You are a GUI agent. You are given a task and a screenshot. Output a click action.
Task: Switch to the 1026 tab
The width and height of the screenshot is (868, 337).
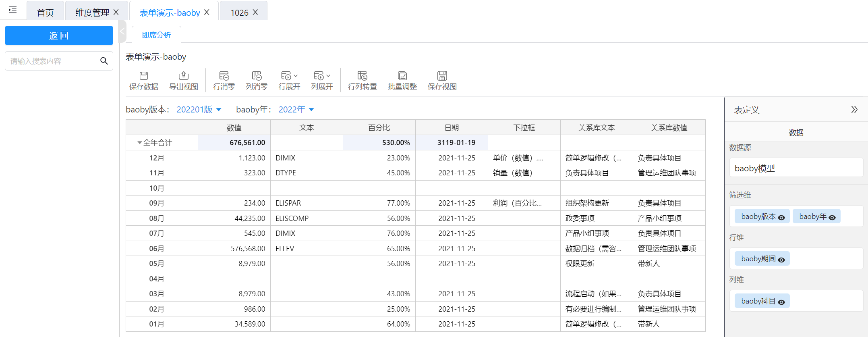[x=239, y=12]
